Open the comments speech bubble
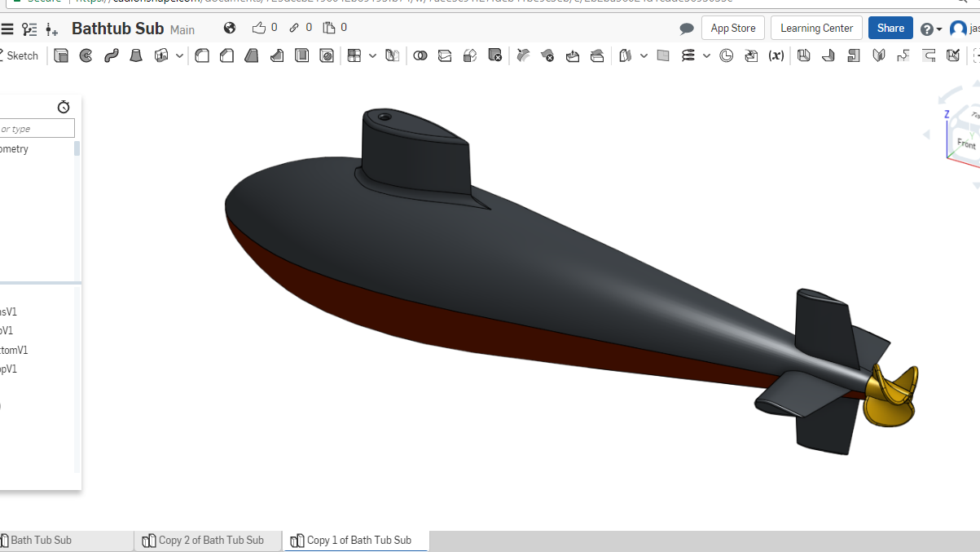 click(x=687, y=29)
